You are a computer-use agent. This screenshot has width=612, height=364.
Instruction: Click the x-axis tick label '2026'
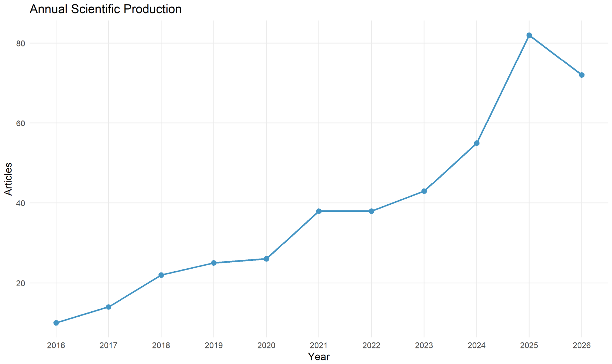(582, 345)
